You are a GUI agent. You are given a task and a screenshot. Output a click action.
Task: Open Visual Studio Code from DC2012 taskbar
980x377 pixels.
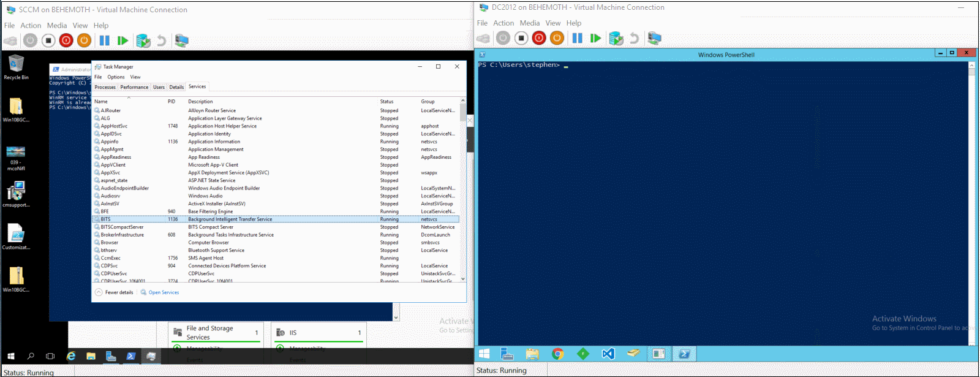pyautogui.click(x=608, y=354)
